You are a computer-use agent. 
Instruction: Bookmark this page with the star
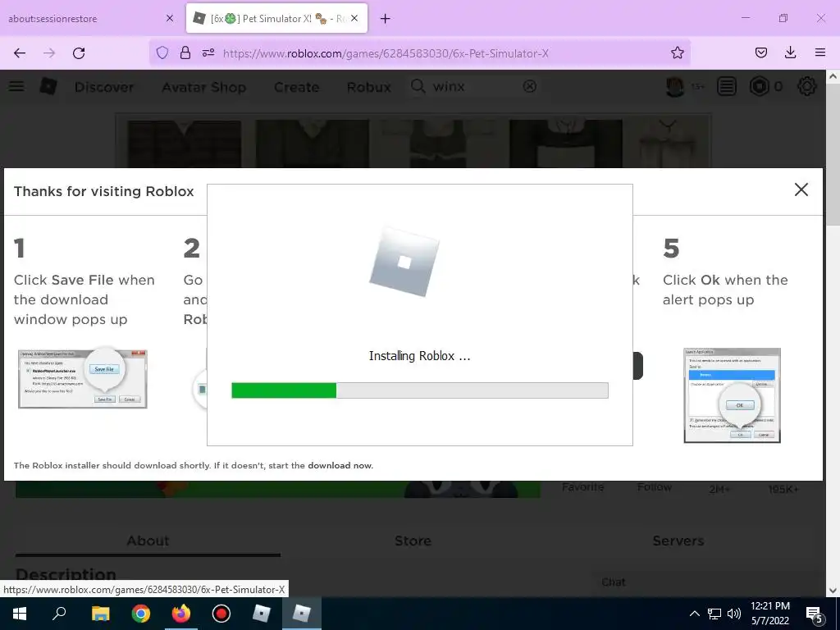(677, 52)
